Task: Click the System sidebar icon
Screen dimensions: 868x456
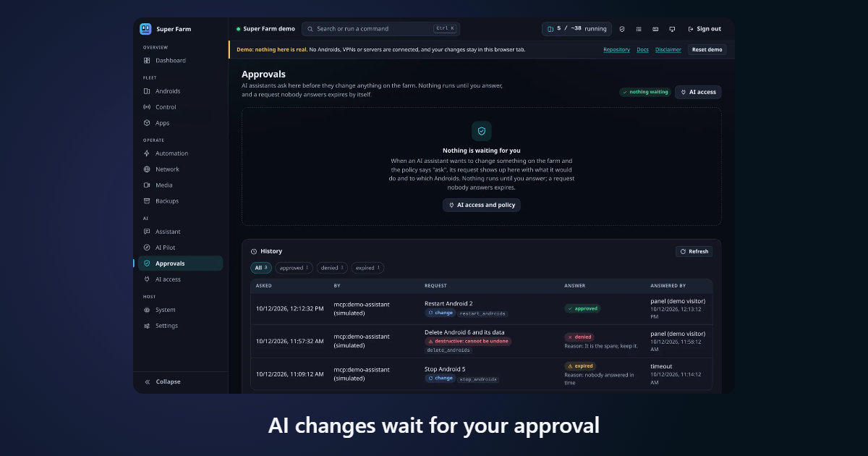Action: (x=147, y=310)
